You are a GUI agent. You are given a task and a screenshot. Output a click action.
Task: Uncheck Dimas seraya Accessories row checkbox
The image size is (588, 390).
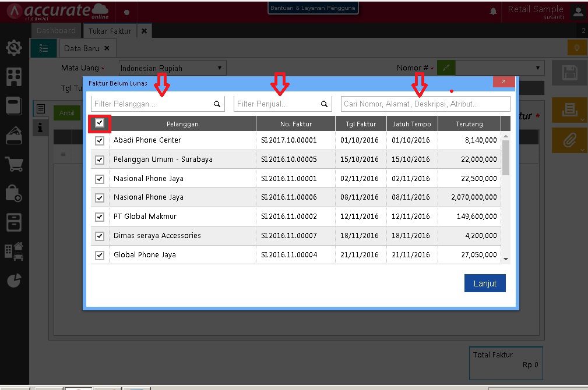click(100, 236)
